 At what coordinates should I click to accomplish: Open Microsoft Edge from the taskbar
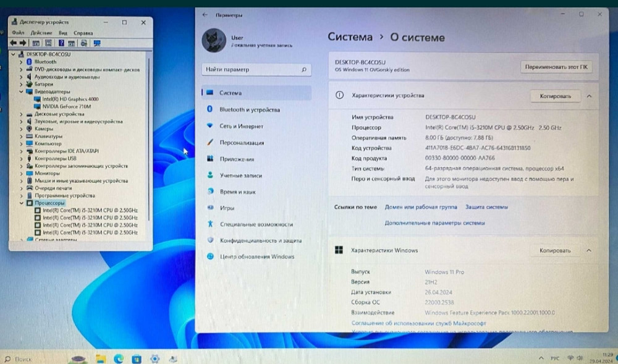coord(119,358)
